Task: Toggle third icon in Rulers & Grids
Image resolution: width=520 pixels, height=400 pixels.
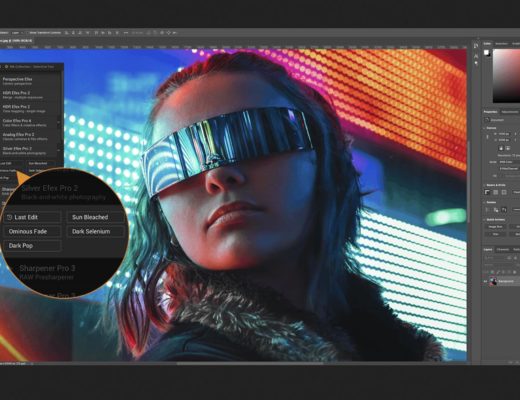Action: click(x=504, y=192)
